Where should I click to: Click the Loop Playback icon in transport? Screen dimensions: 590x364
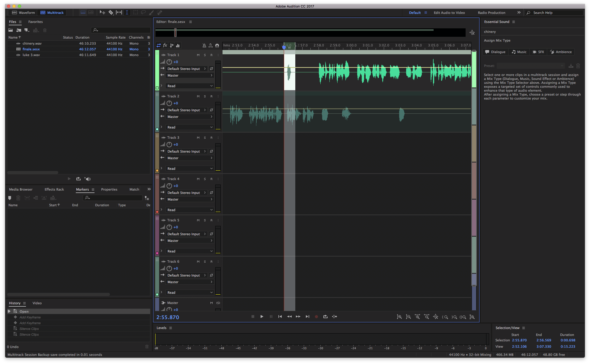(x=325, y=317)
